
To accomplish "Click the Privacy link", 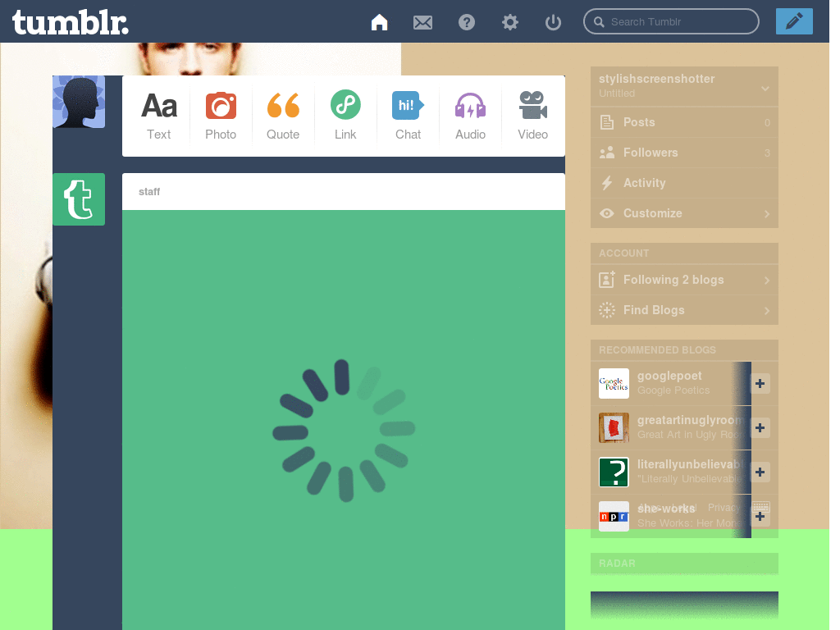I will click(724, 507).
